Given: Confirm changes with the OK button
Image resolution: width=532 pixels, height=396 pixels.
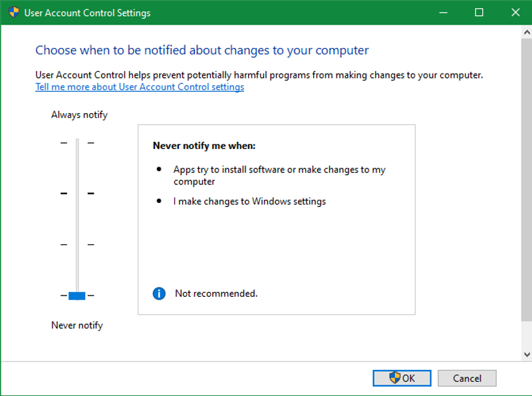Looking at the screenshot, I should point(402,378).
